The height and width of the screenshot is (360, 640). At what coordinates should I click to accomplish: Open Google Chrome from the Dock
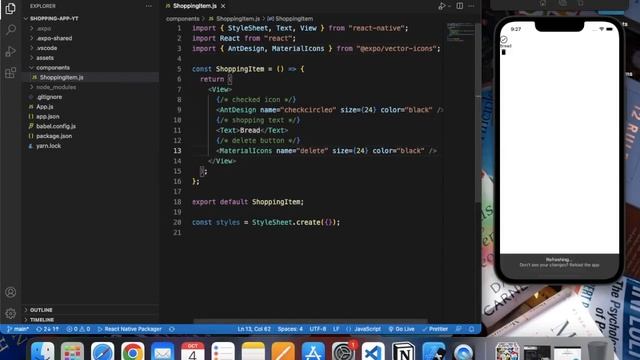coord(132,352)
